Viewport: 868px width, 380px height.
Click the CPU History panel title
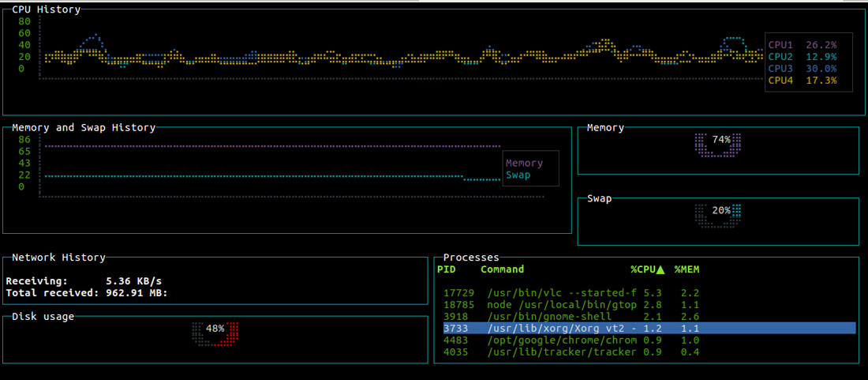pos(46,9)
